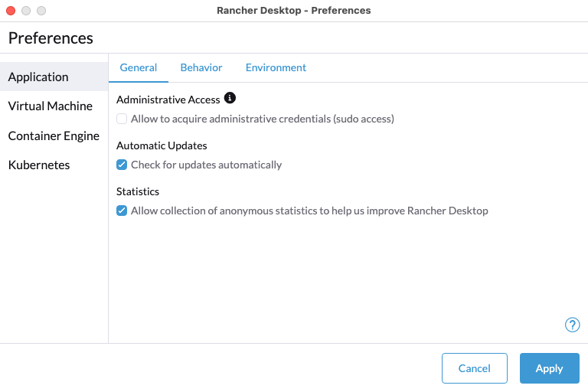588x392 pixels.
Task: Open the Environment tab
Action: (x=276, y=67)
